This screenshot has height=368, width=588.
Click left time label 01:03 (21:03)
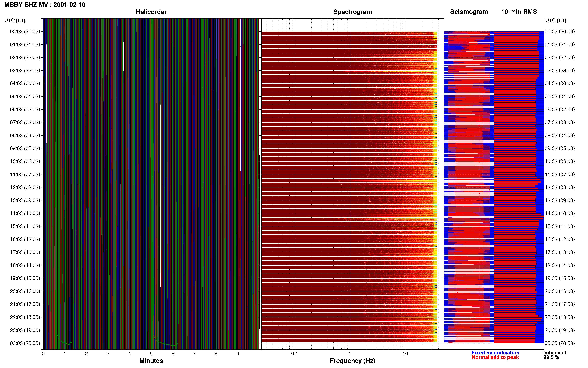(25, 45)
